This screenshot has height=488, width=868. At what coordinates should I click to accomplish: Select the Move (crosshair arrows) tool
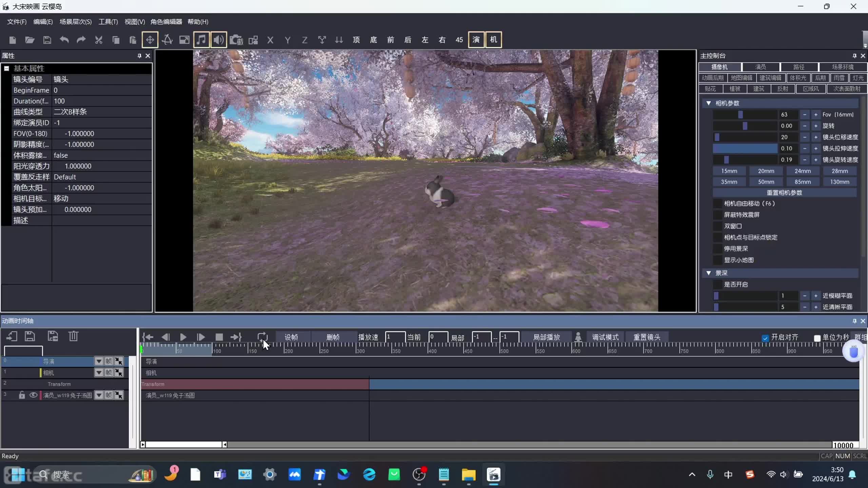pos(150,40)
